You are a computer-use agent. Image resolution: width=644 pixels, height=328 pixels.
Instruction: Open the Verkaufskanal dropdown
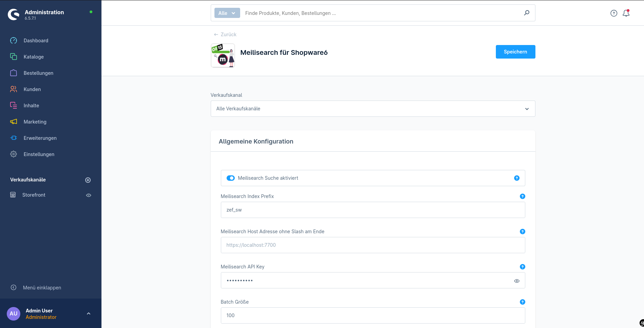(373, 109)
